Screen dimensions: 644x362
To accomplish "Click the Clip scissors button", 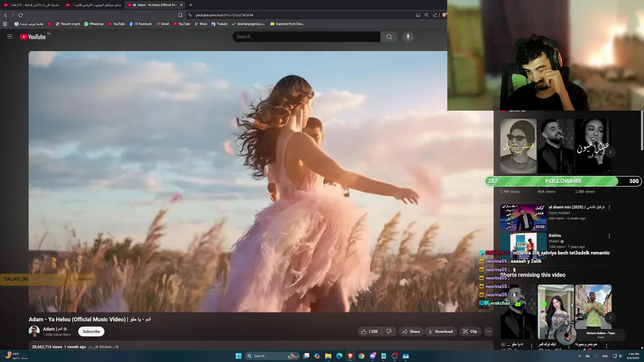I will (470, 331).
